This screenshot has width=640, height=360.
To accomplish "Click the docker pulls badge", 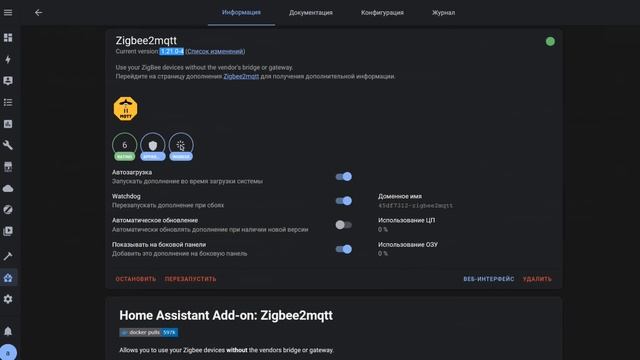I will click(149, 332).
